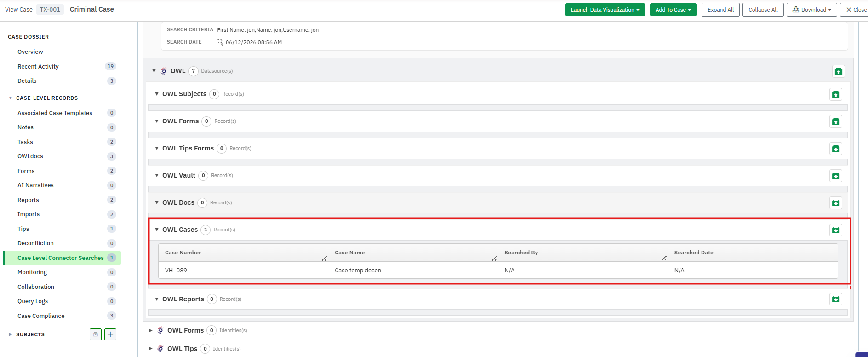Click the Searched By column header

583,253
